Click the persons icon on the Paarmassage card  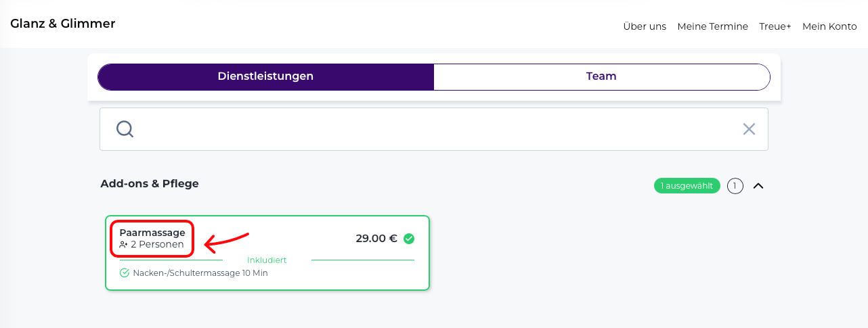(123, 245)
